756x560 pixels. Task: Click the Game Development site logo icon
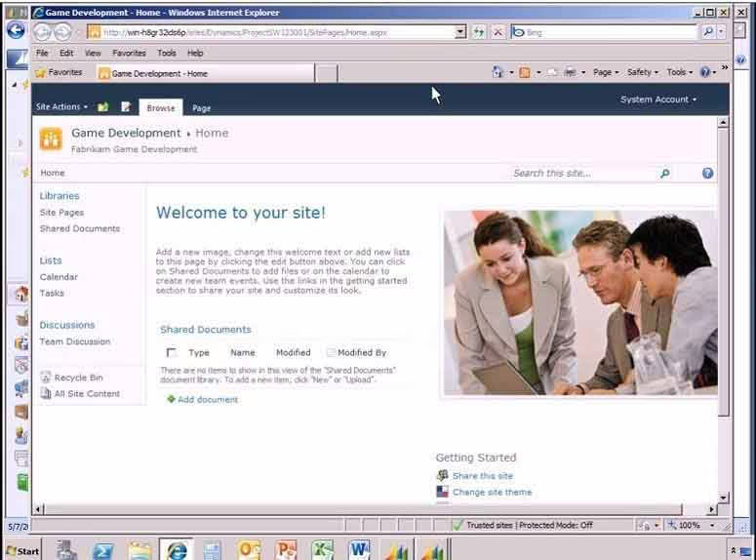coord(51,140)
